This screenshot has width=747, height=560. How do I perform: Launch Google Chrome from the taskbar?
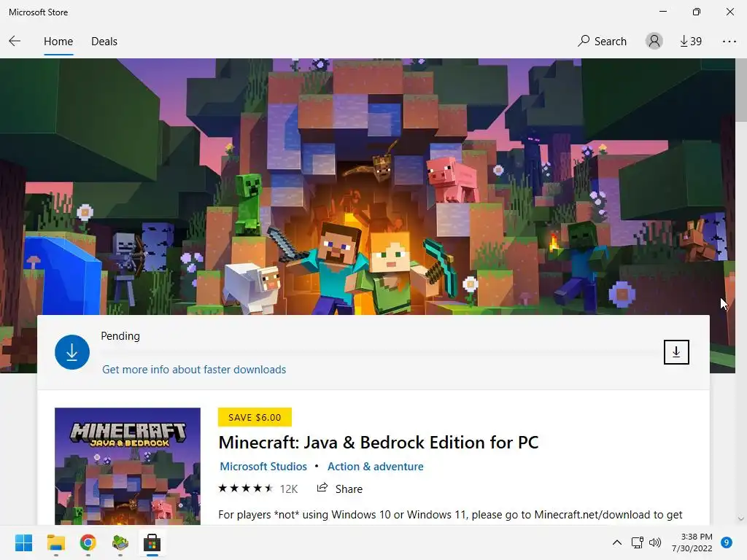[88, 542]
